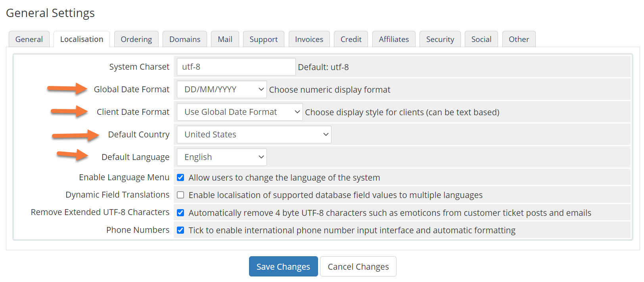The height and width of the screenshot is (282, 644).
Task: Expand the Default Country dropdown
Action: point(254,135)
